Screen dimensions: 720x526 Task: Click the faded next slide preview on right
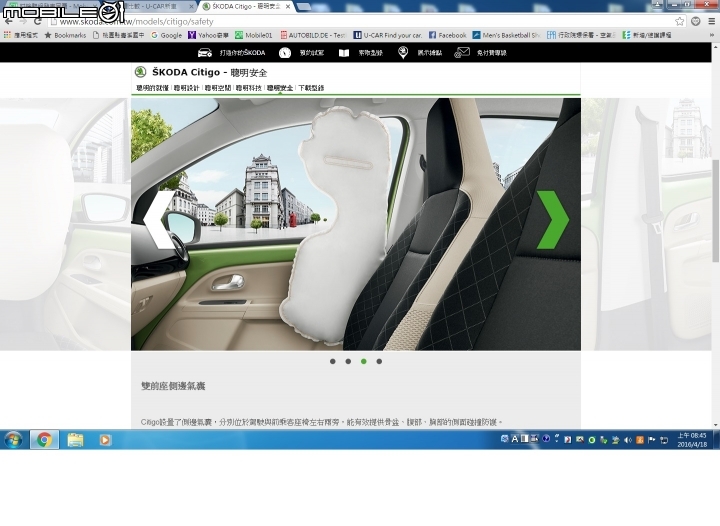click(646, 224)
